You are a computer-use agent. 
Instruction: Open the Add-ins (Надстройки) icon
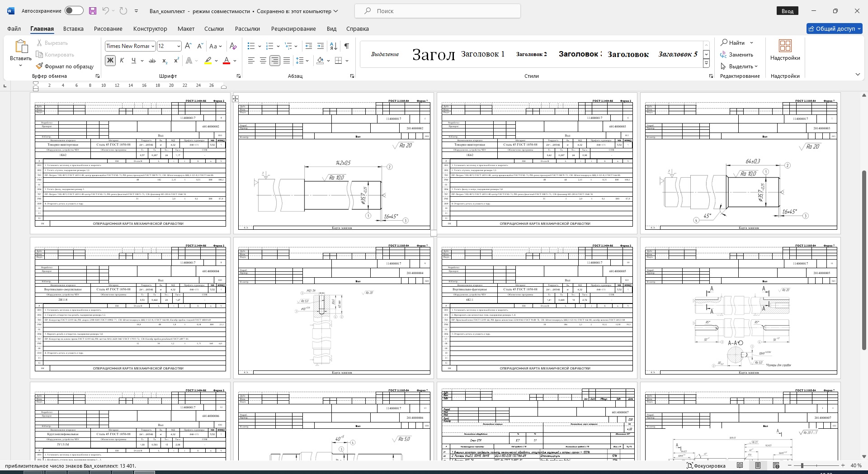click(x=785, y=50)
